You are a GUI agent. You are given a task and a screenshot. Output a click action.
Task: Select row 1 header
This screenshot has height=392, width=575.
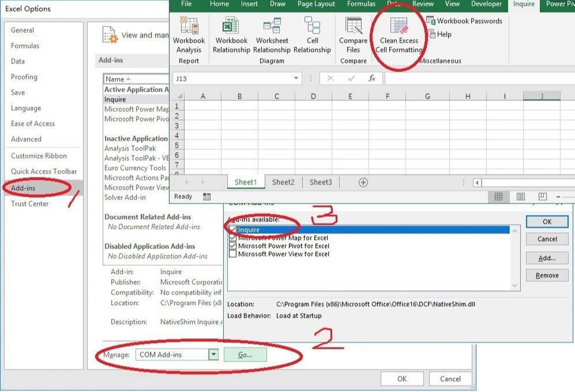click(177, 106)
